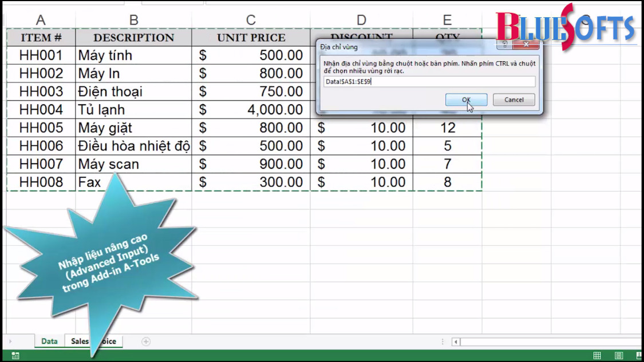This screenshot has height=362, width=644.
Task: Click horizontal scrollbar left arrow
Action: pyautogui.click(x=456, y=342)
